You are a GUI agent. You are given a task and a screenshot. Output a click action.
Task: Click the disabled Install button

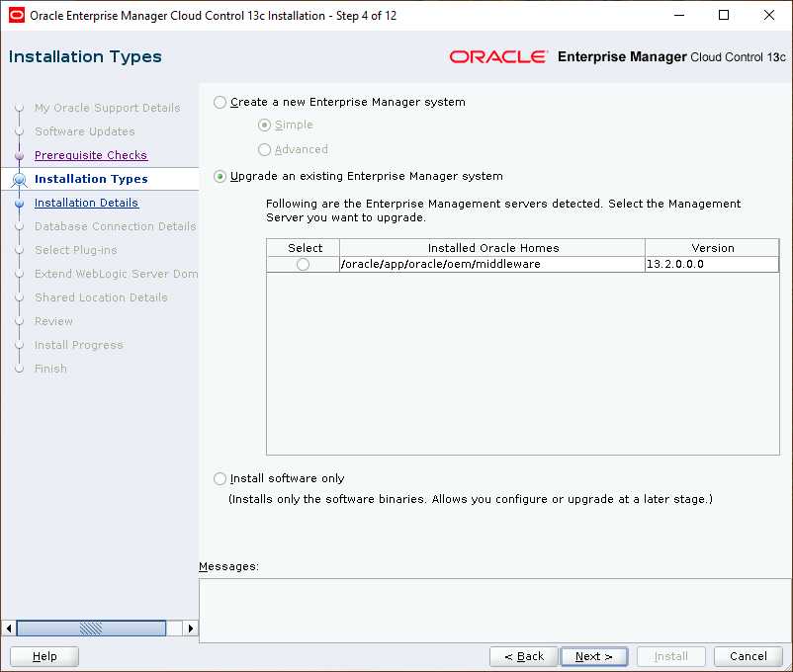(x=671, y=656)
